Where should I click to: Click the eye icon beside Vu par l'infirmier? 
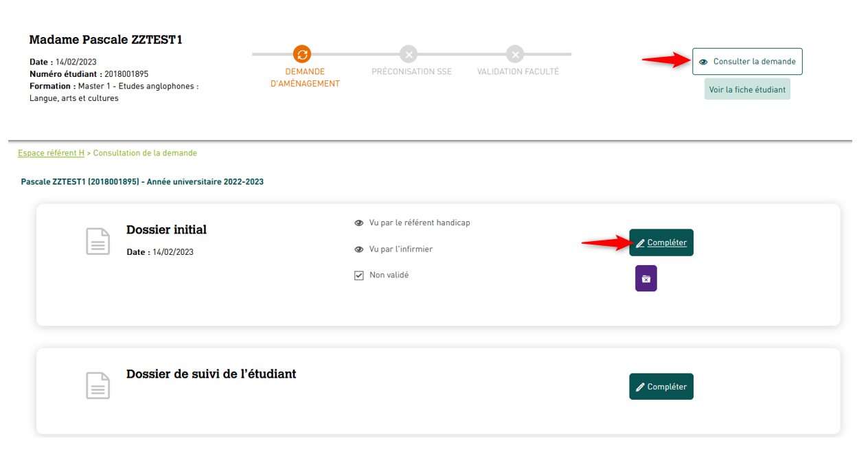pyautogui.click(x=358, y=249)
